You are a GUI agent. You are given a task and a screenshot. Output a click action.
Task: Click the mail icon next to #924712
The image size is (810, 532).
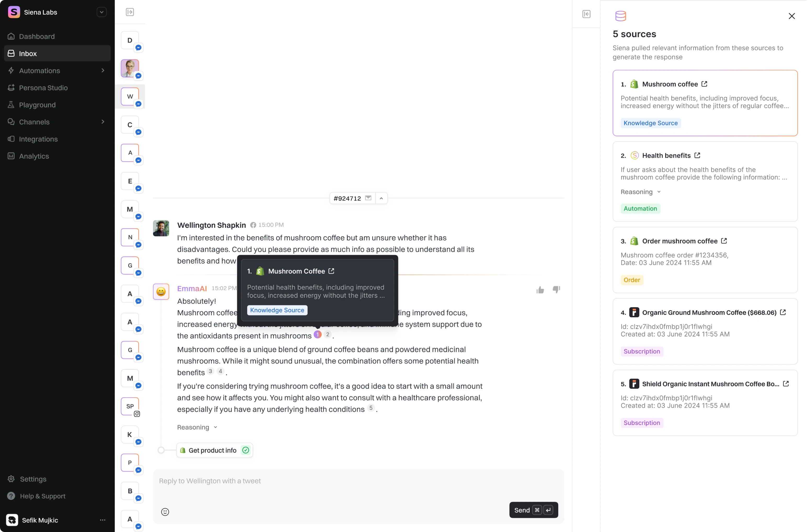point(368,198)
